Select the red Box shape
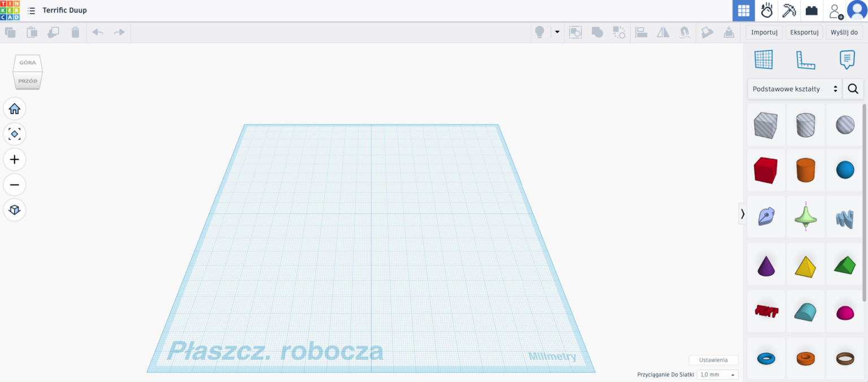Viewport: 868px width, 382px height. click(x=766, y=170)
